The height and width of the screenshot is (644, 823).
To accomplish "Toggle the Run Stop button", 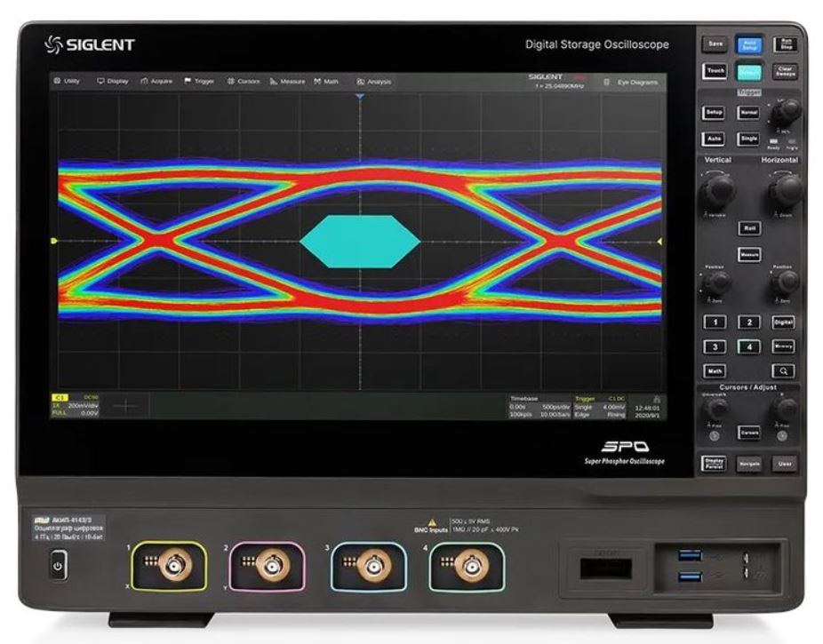I will click(x=785, y=44).
